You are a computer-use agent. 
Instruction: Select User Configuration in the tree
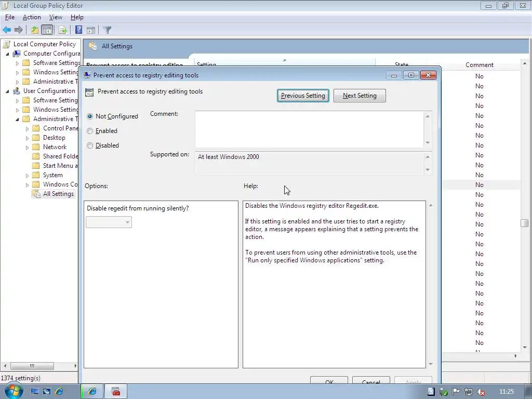[x=49, y=91]
